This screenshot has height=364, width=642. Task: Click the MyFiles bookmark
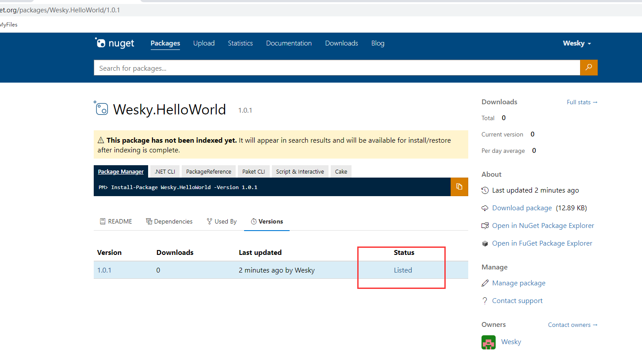8,25
